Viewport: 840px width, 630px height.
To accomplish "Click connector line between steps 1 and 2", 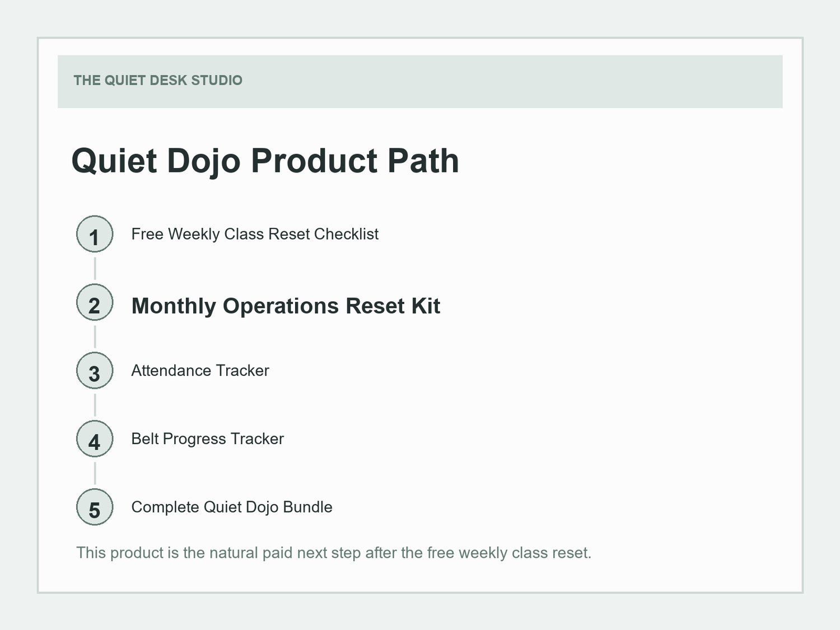I will [95, 268].
